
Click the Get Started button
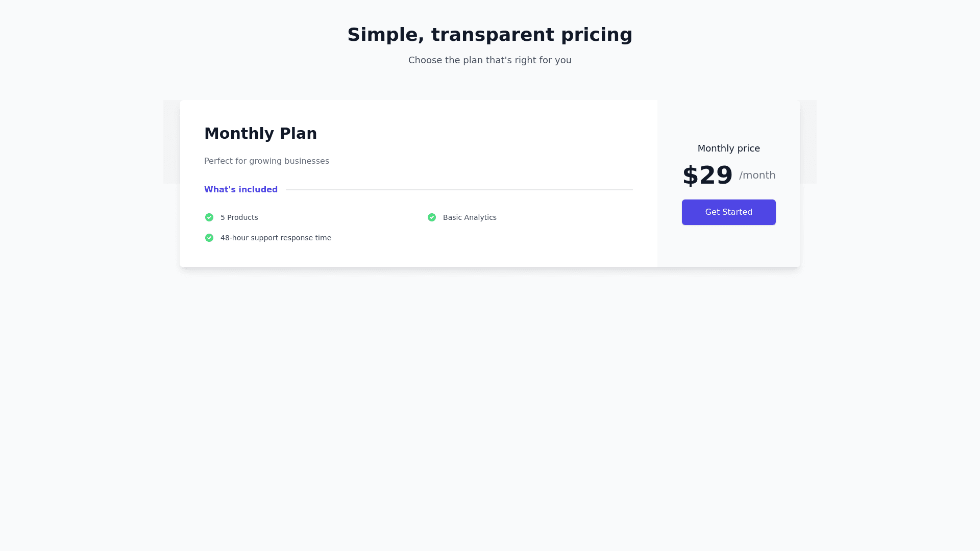coord(728,212)
